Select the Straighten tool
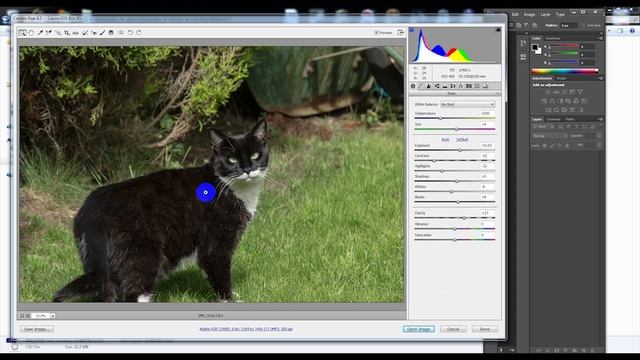 (76, 33)
